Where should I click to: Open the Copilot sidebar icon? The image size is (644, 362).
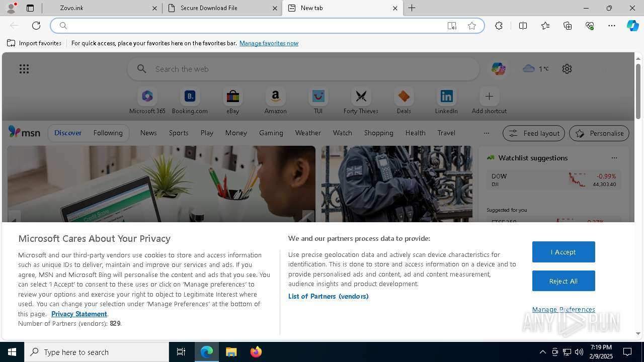pos(632,26)
